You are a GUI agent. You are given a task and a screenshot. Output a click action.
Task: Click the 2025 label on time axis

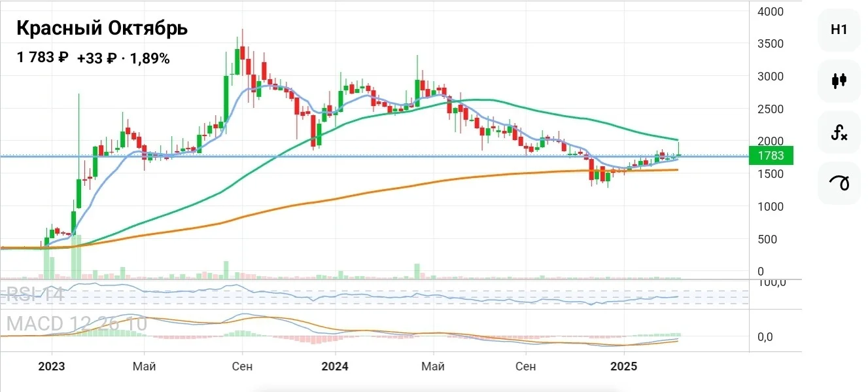(x=623, y=366)
